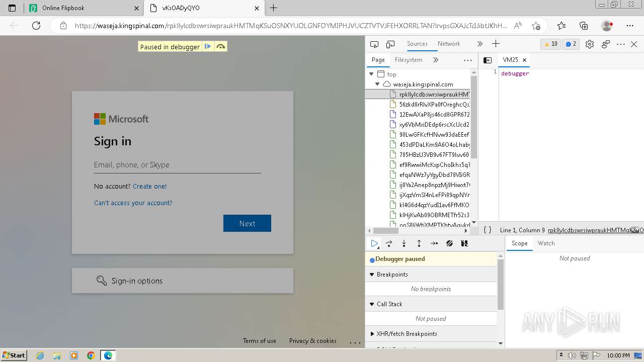Click the Inspect element picker icon

[374, 44]
